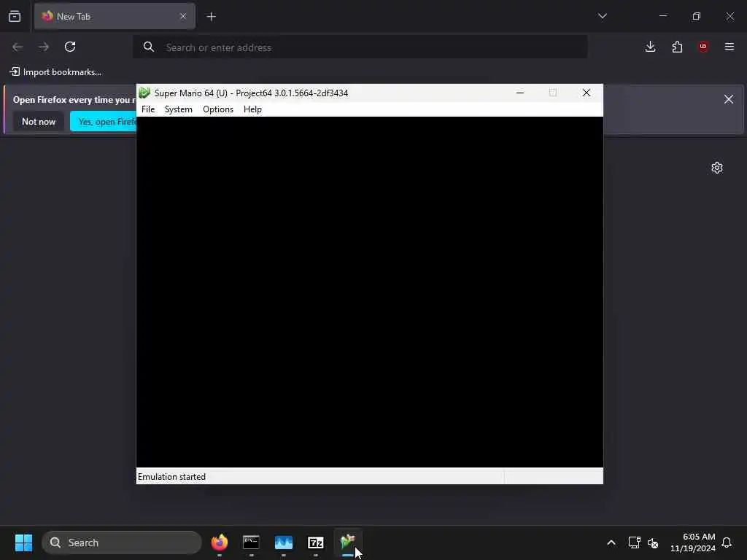Screen dimensions: 747x560
Task: Click the magnifier icon in the address bar
Action: (149, 47)
